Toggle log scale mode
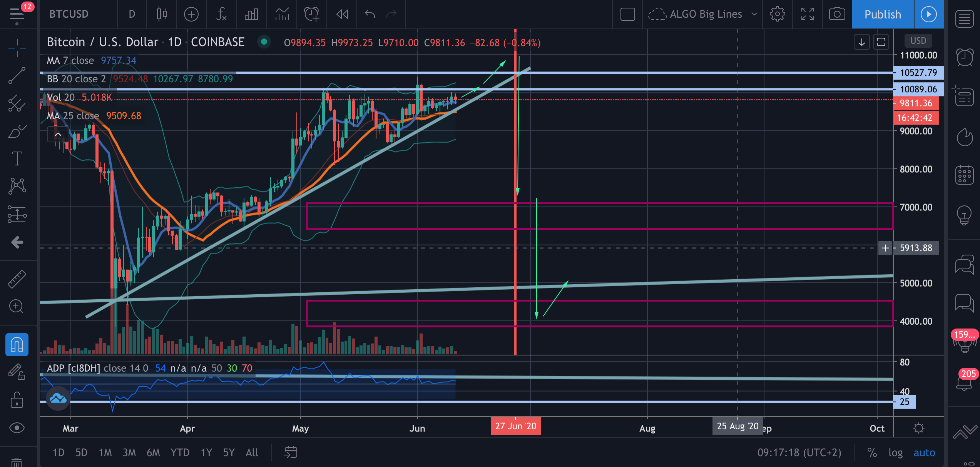 pyautogui.click(x=895, y=452)
